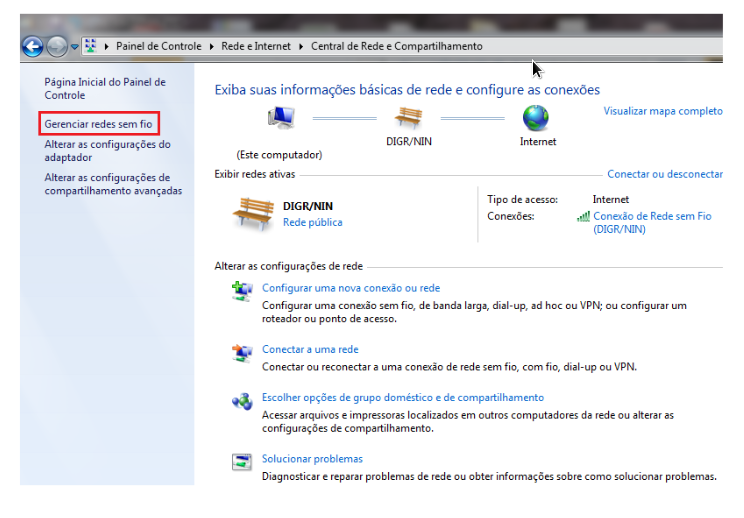
Task: Open Visualizar mapa completo
Action: tap(663, 111)
